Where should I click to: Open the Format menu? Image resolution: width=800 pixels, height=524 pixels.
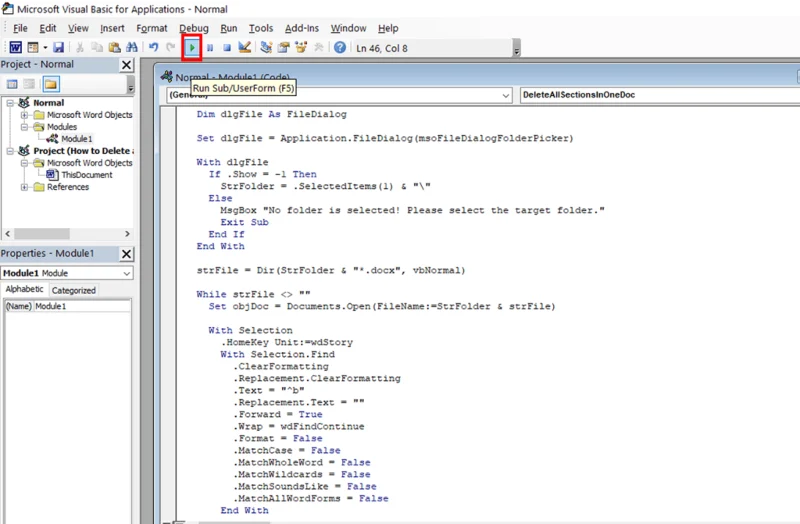point(152,28)
